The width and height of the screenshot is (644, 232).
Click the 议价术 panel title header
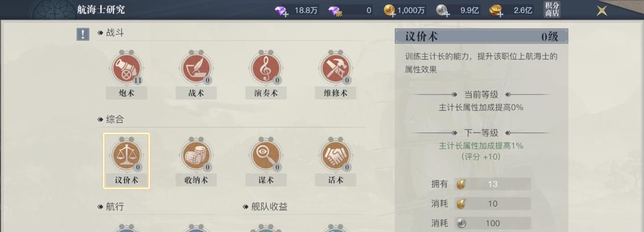pos(481,37)
